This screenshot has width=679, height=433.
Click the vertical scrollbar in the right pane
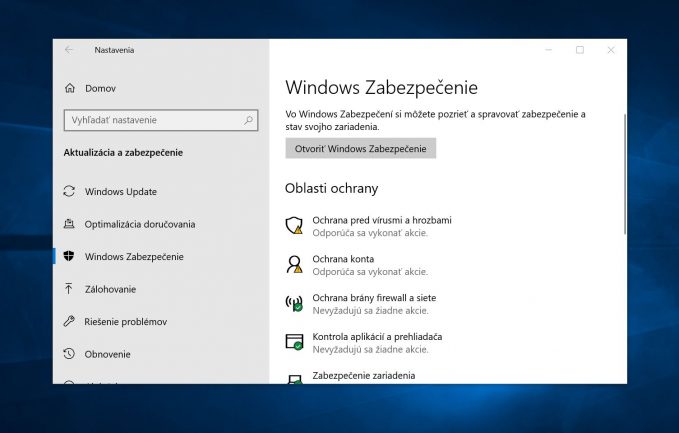tap(624, 174)
